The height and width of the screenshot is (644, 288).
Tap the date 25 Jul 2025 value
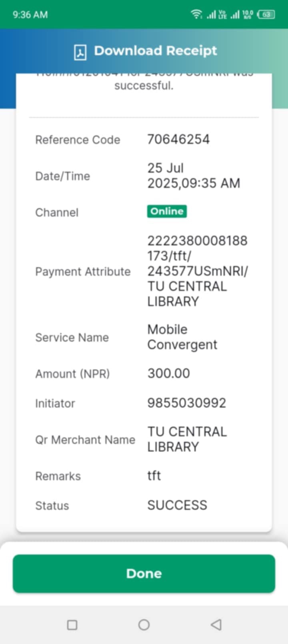[x=193, y=175]
